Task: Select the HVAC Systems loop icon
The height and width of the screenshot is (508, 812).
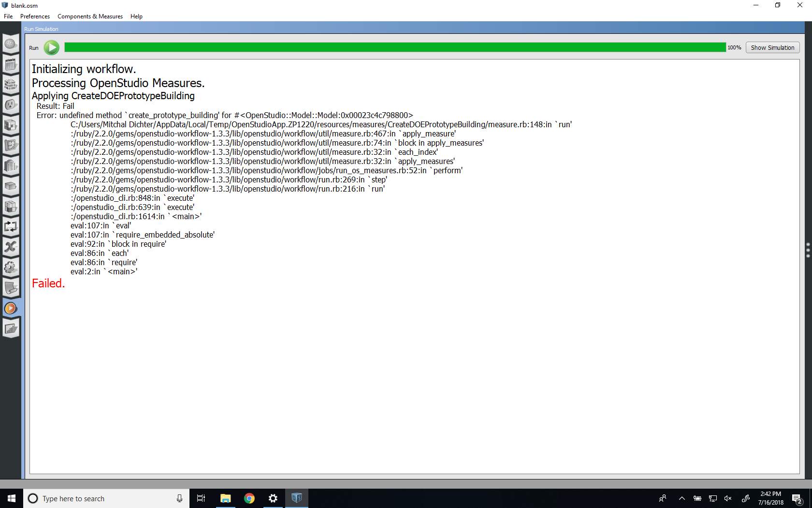Action: pyautogui.click(x=11, y=226)
